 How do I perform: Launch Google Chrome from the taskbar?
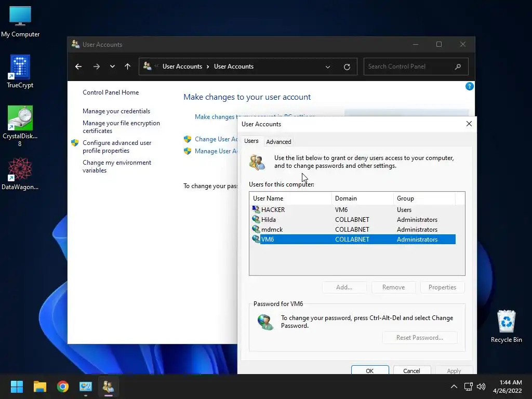[x=63, y=387]
